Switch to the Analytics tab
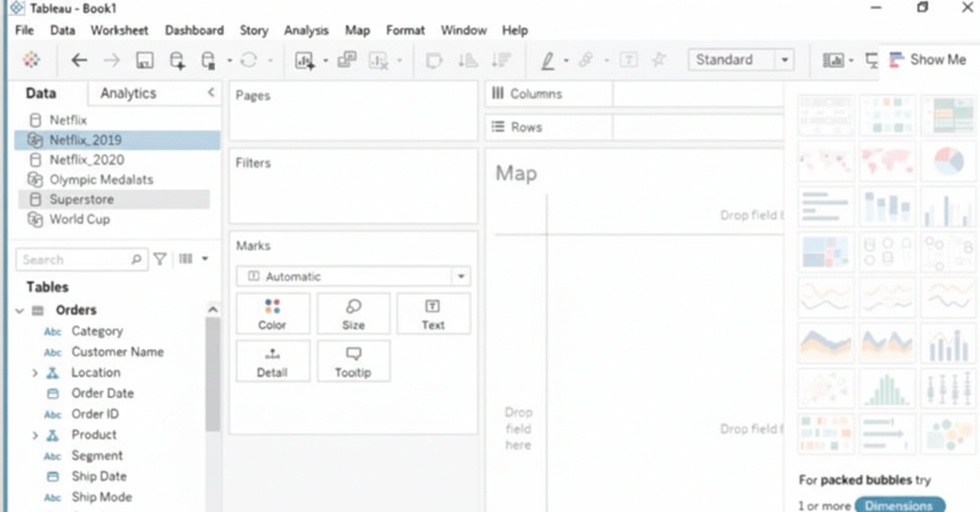Screen dimensions: 980x512 (x=128, y=93)
